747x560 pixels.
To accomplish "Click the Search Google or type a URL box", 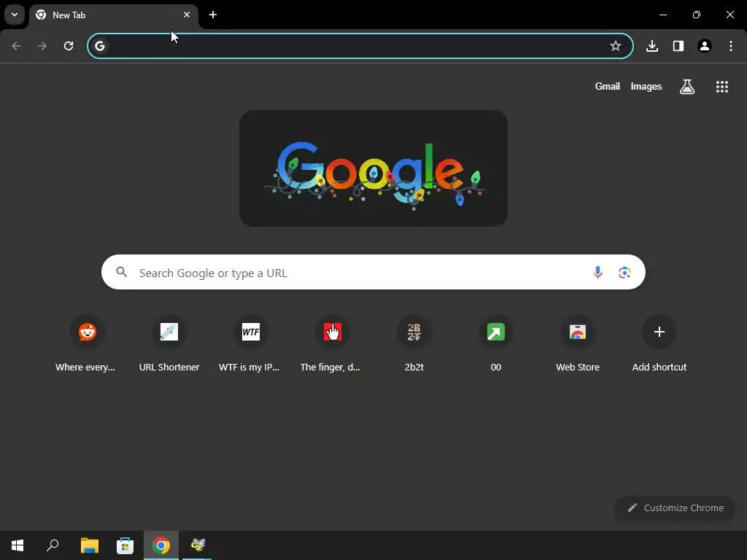I will pyautogui.click(x=373, y=273).
